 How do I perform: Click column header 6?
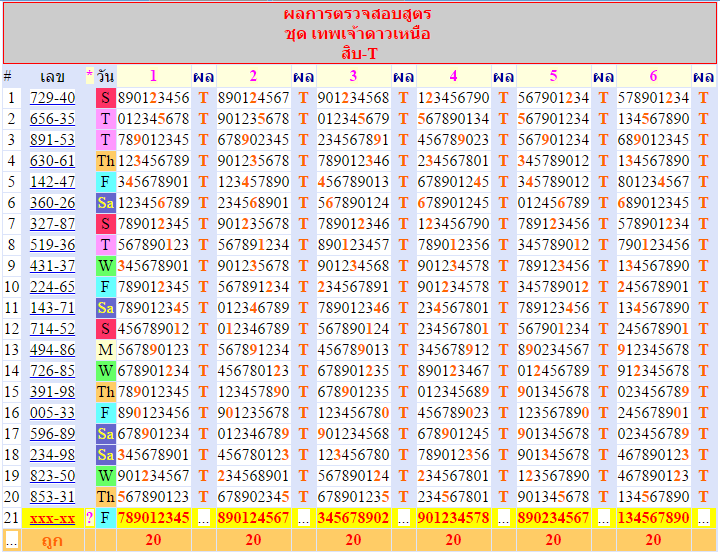pos(653,76)
